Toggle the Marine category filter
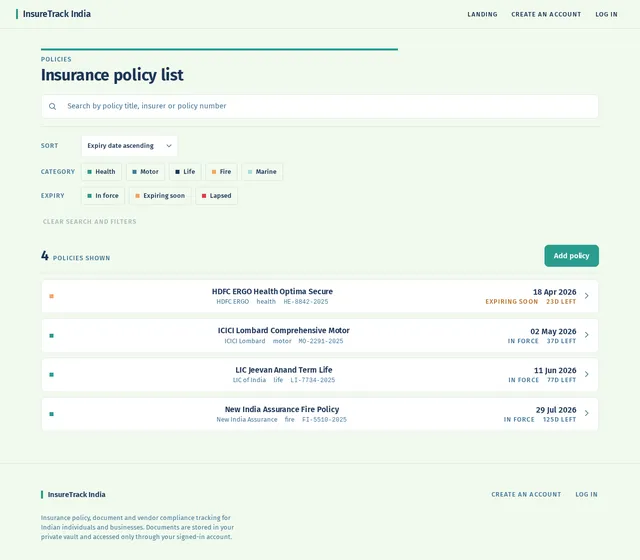Viewport: 640px width, 560px height. pyautogui.click(x=262, y=172)
